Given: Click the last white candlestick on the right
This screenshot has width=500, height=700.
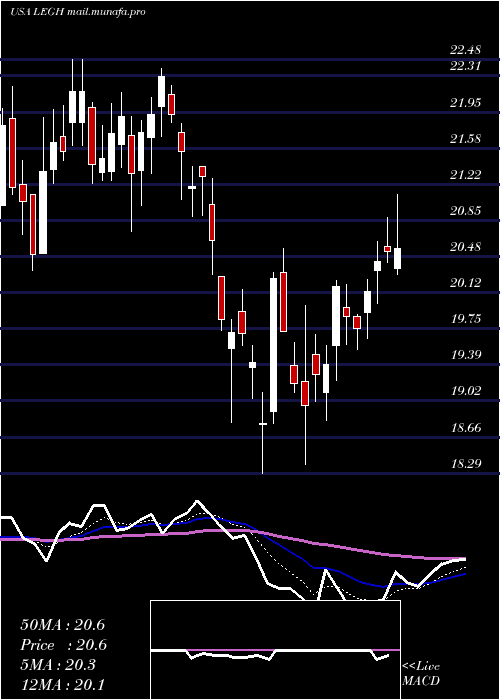Looking at the screenshot, I should pos(397,258).
